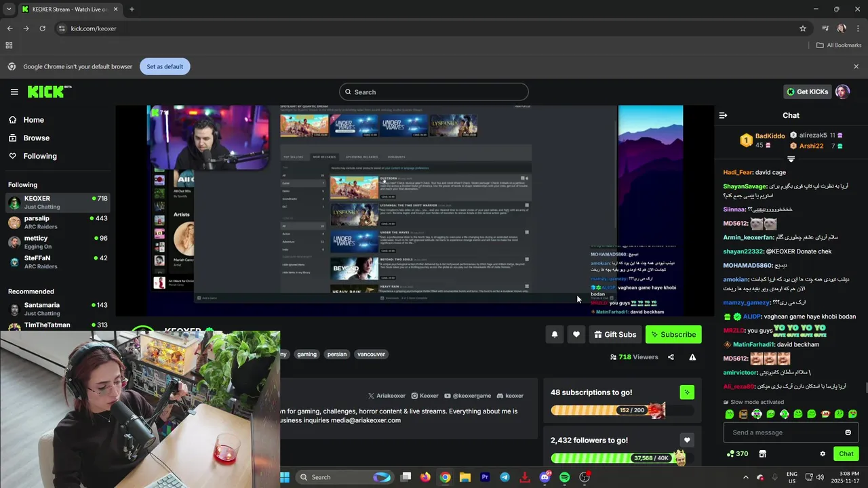The height and width of the screenshot is (488, 868).
Task: Toggle channel notifications bell
Action: [554, 334]
